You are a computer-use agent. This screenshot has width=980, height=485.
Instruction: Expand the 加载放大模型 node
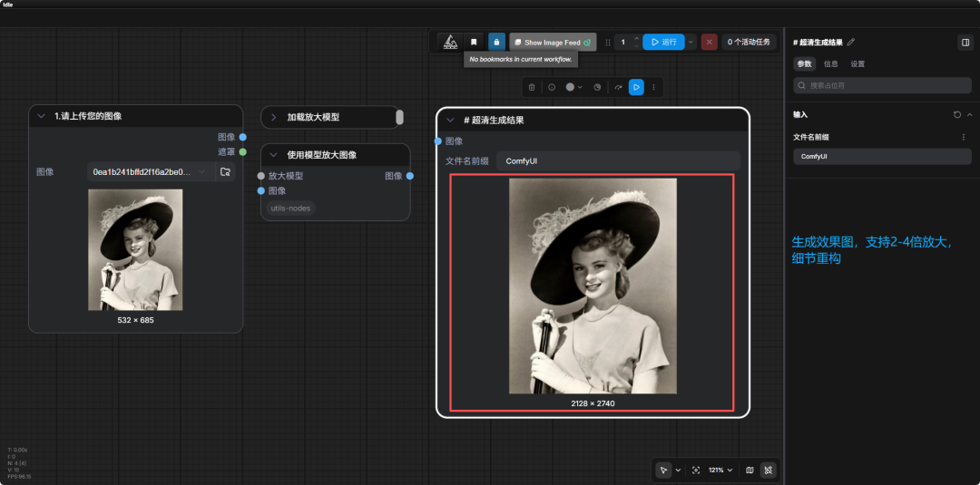click(273, 117)
